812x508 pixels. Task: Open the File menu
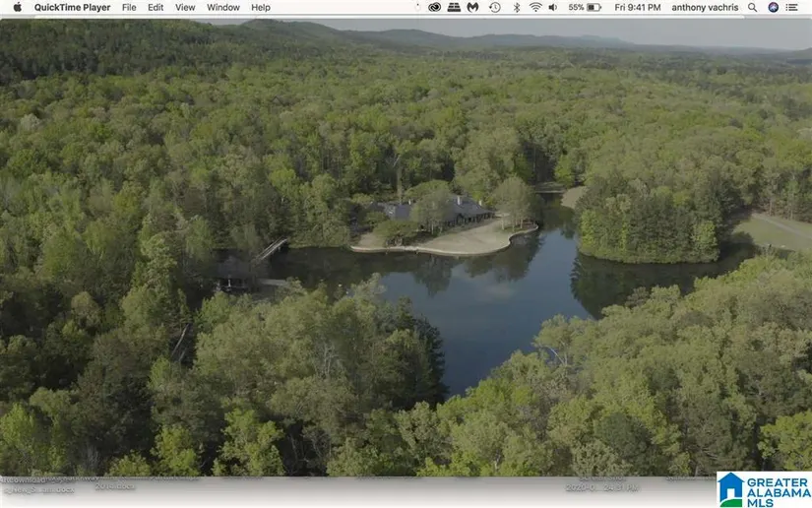pyautogui.click(x=129, y=7)
